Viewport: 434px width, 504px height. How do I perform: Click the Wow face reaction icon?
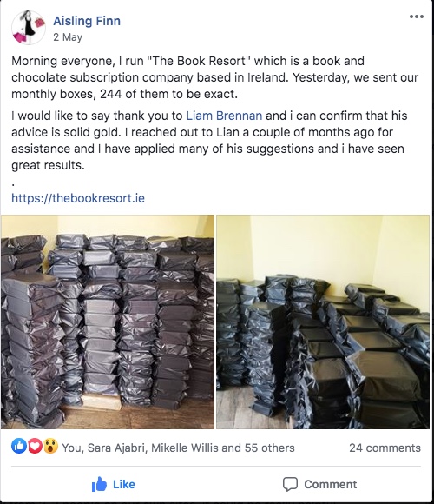50,446
